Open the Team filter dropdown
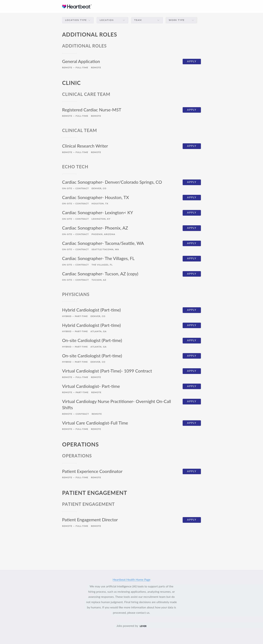 pos(147,20)
